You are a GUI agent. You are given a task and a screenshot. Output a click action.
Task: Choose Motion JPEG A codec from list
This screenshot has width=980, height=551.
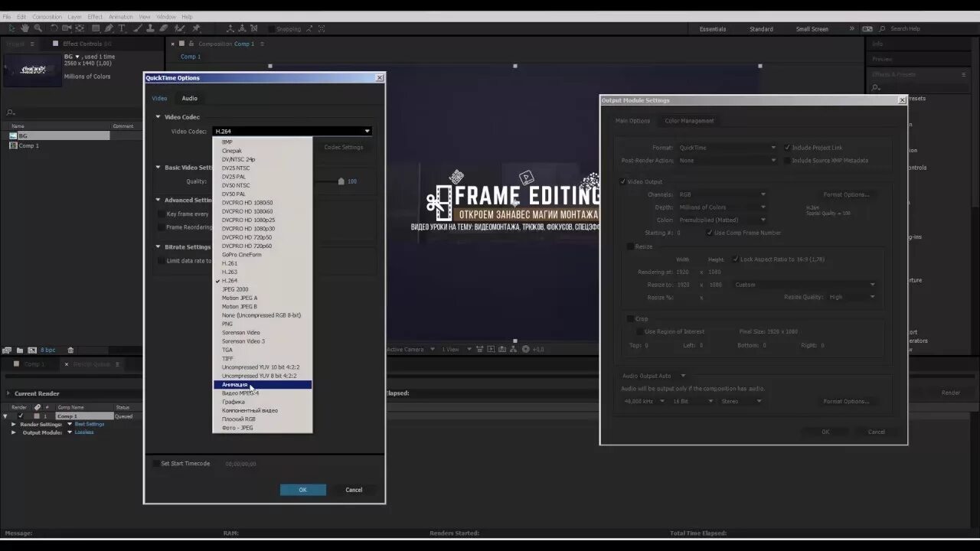point(263,298)
